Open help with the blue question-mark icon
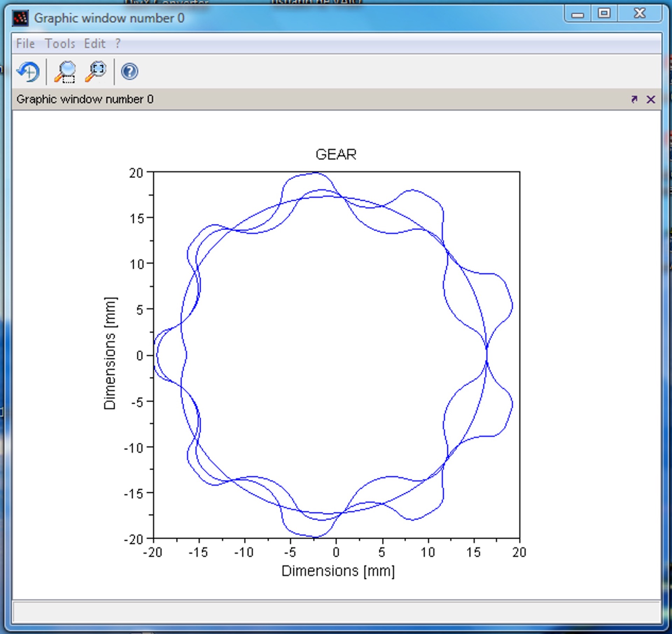 tap(129, 71)
